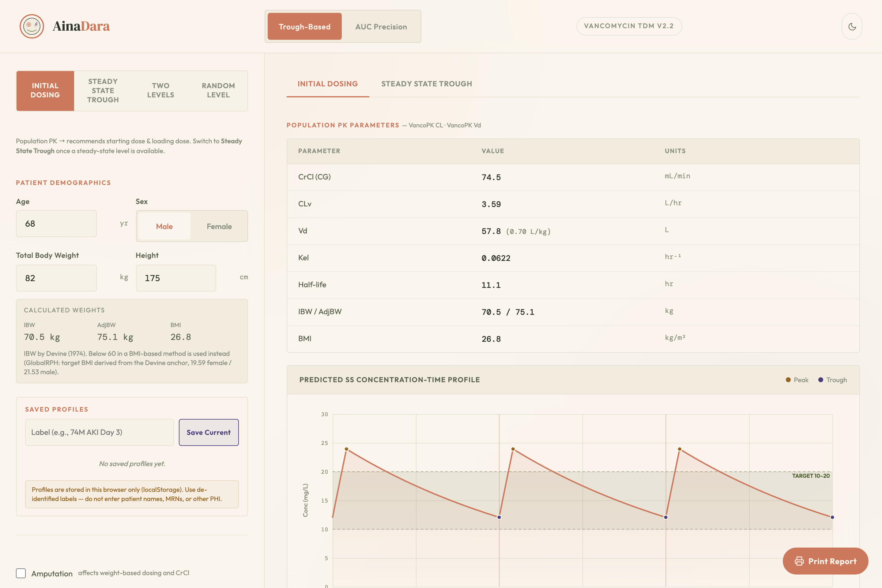Choose Female sex option

219,226
